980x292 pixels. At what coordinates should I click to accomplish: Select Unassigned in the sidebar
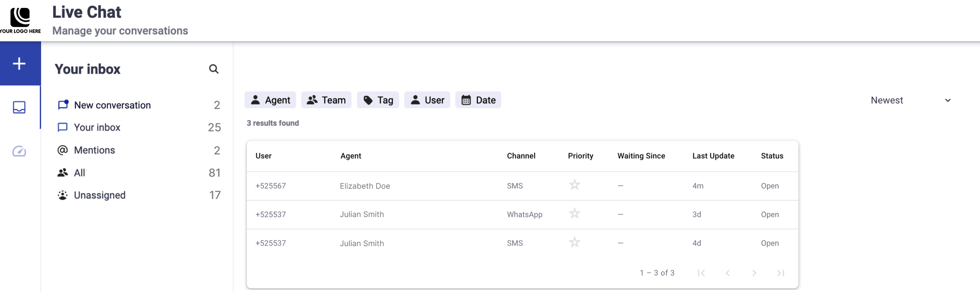pos(99,195)
